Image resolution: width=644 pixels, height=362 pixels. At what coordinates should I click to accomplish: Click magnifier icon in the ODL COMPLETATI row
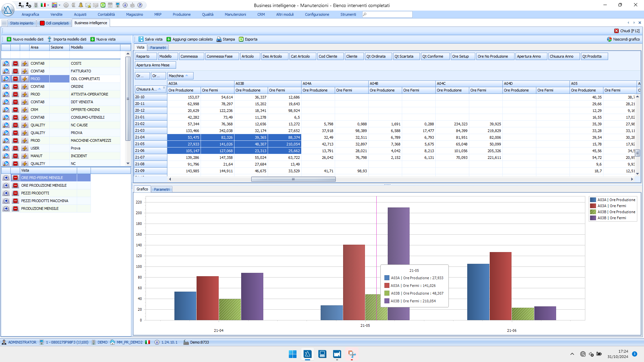6,79
